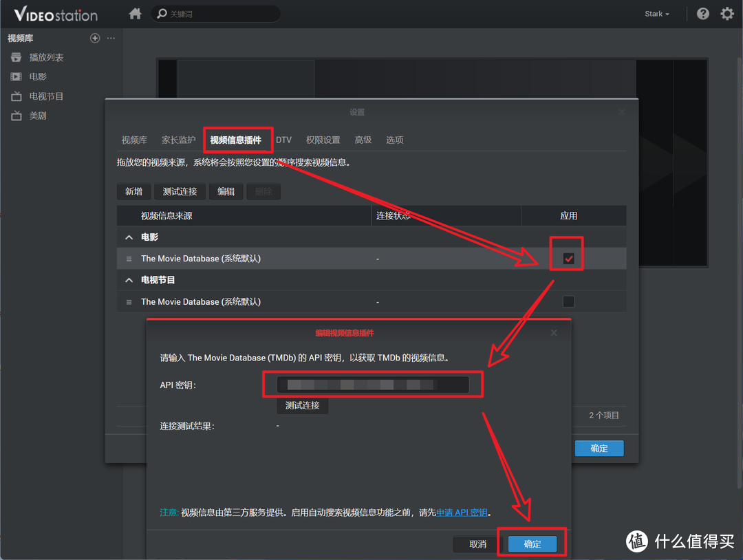Click the movie film icon in sidebar
Screen dimensions: 743x560
(x=16, y=77)
